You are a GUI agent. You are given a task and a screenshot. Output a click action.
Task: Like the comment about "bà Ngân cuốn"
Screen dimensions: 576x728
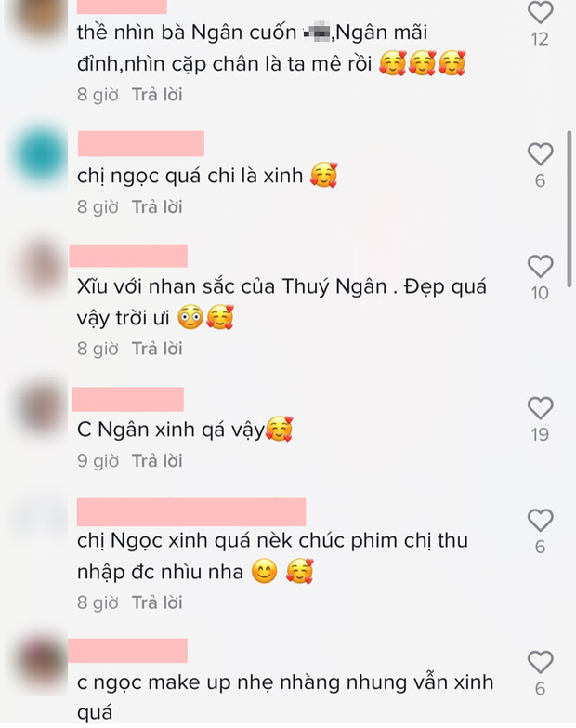click(x=541, y=11)
